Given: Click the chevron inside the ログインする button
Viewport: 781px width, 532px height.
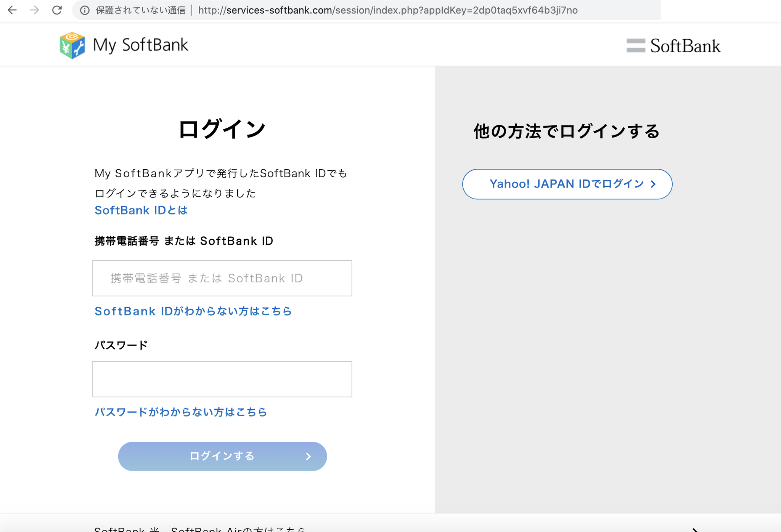Looking at the screenshot, I should click(308, 457).
